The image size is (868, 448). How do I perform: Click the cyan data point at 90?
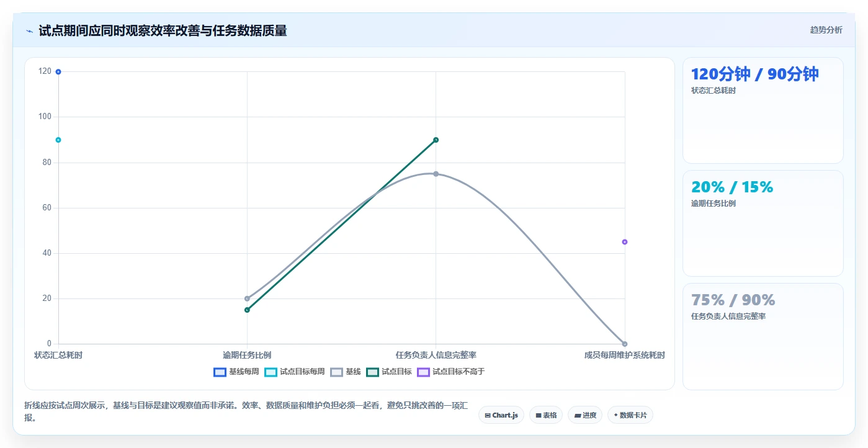pos(58,140)
